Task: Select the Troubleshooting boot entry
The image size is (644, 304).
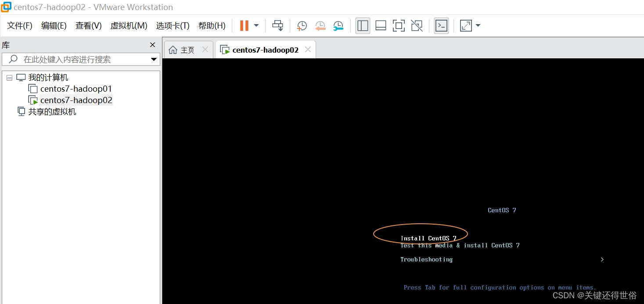Action: [426, 259]
